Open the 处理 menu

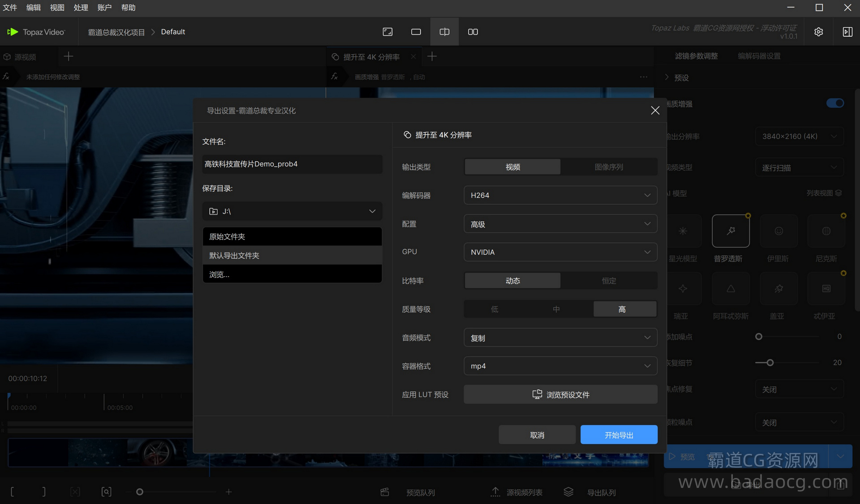click(81, 8)
